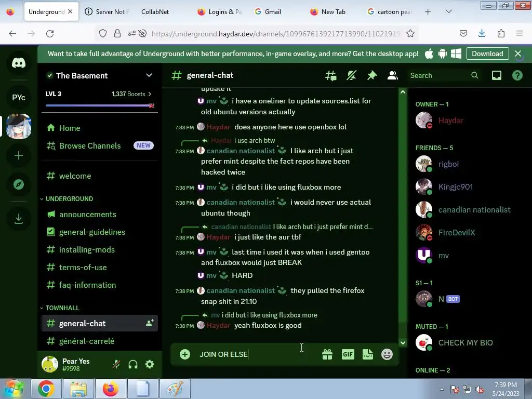Screen dimensions: 532x399
Task: Open the gift Nitro icon
Action: coord(327,354)
